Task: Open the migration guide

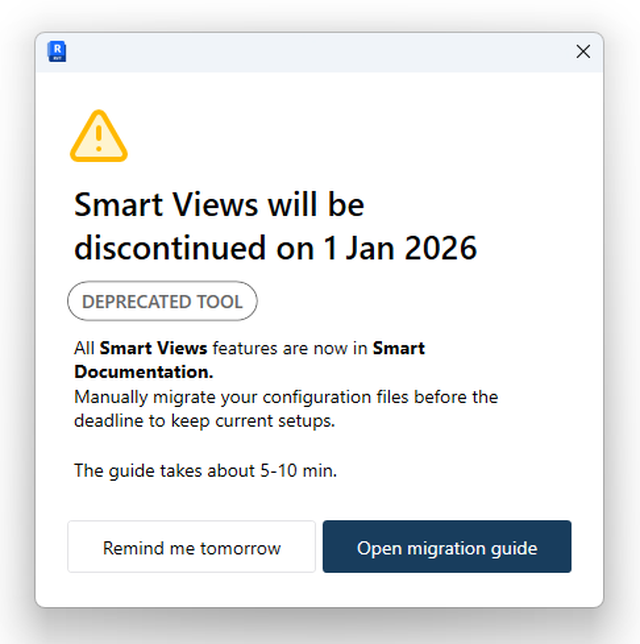Action: (x=447, y=547)
